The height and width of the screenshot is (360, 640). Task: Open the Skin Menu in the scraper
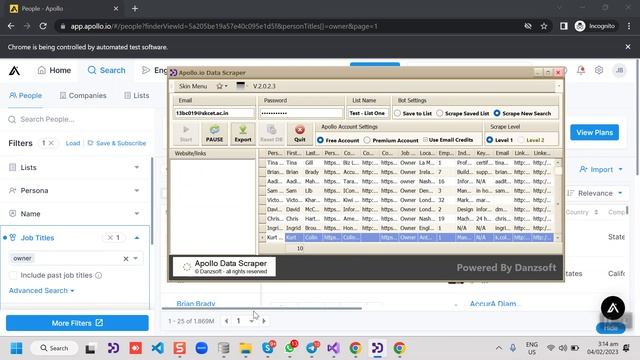click(193, 86)
